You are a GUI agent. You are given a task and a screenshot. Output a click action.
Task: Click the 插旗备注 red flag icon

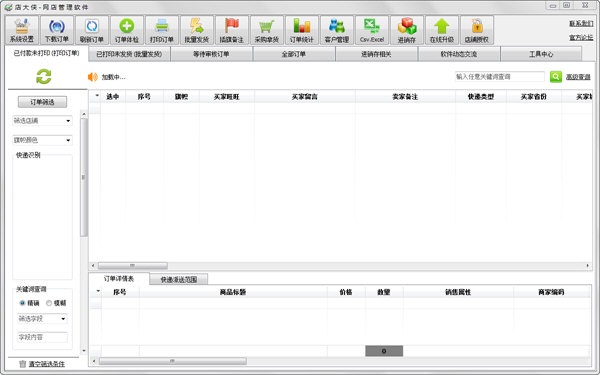click(x=232, y=30)
